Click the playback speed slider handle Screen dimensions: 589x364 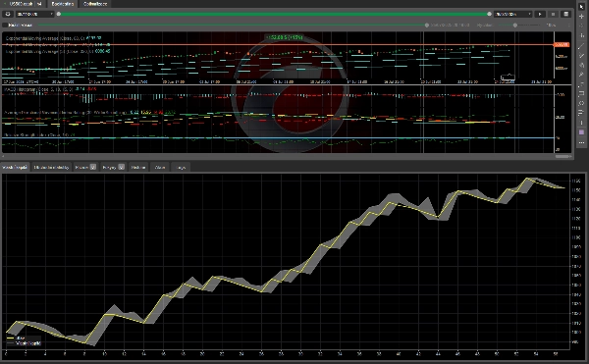coord(515,26)
